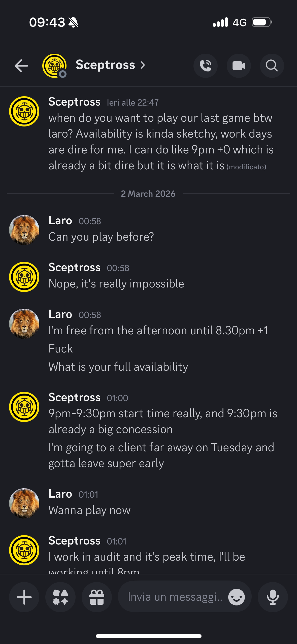
Task: Tap Sceptross avatar on 22:47 message
Action: [x=24, y=111]
